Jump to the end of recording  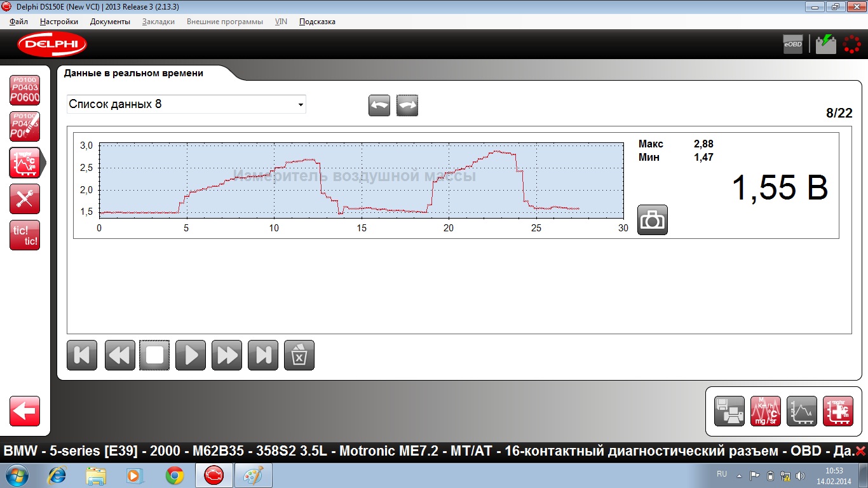(x=263, y=355)
